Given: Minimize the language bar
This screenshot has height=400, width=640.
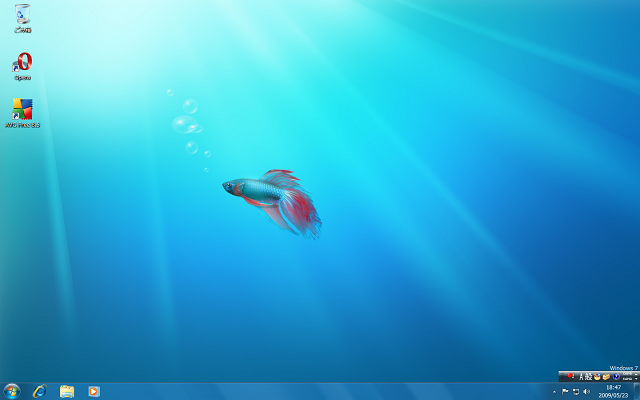Looking at the screenshot, I should [636, 374].
